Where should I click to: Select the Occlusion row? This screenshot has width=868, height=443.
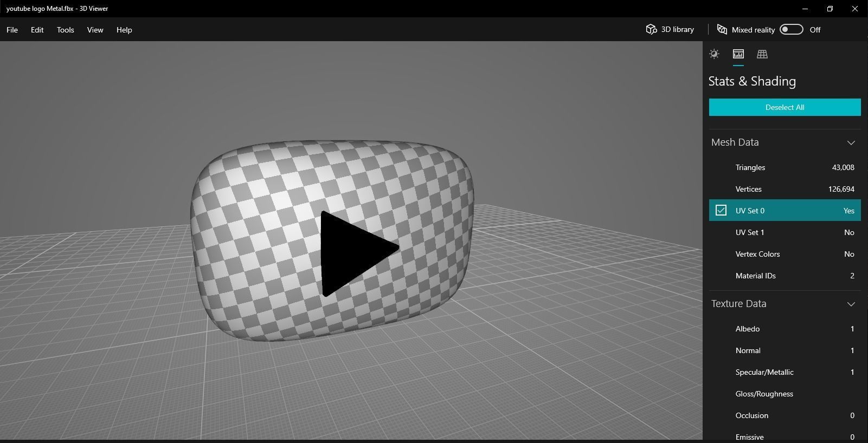tap(785, 415)
